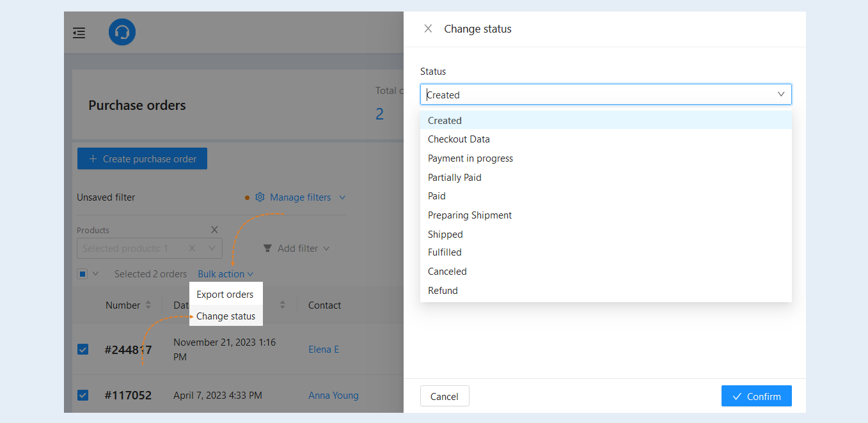Open the headset support logo
The width and height of the screenshot is (868, 423).
click(122, 32)
